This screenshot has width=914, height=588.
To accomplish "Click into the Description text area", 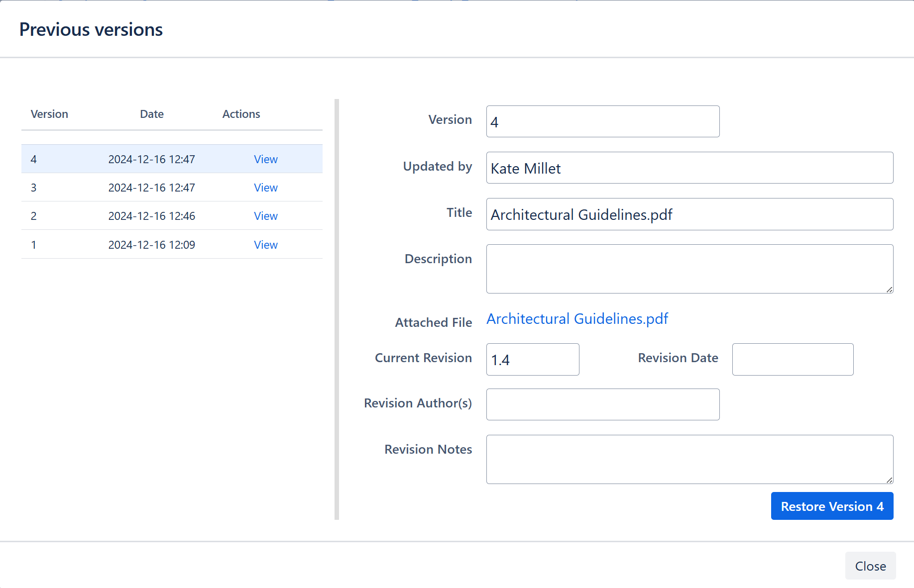I will point(689,269).
